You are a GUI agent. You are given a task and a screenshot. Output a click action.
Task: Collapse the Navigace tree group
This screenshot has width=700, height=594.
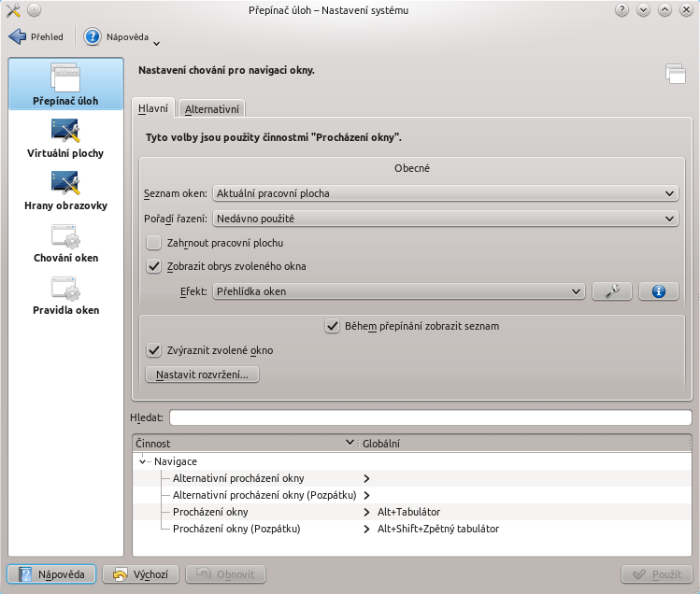(x=142, y=461)
